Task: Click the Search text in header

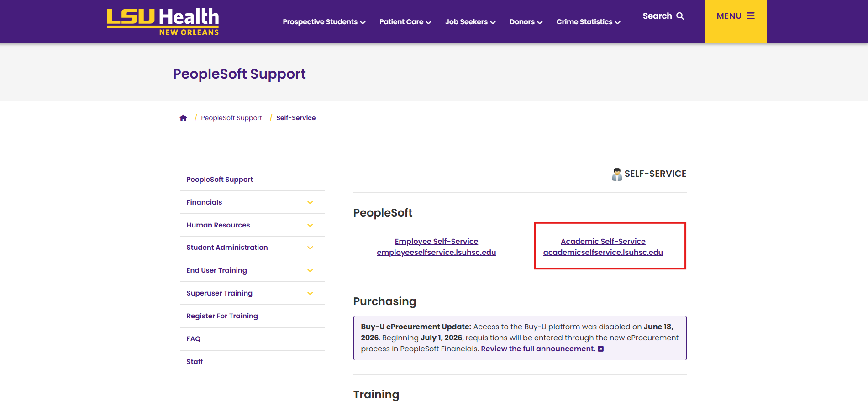Action: pyautogui.click(x=658, y=16)
